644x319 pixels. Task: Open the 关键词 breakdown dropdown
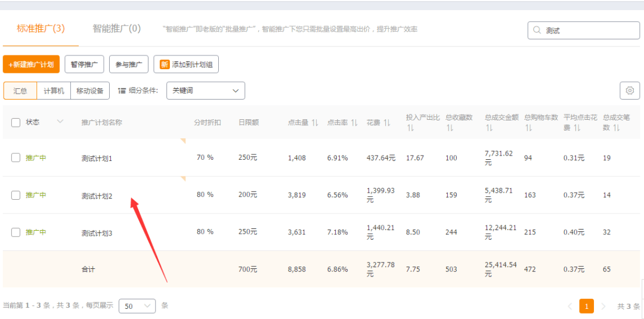pyautogui.click(x=205, y=91)
